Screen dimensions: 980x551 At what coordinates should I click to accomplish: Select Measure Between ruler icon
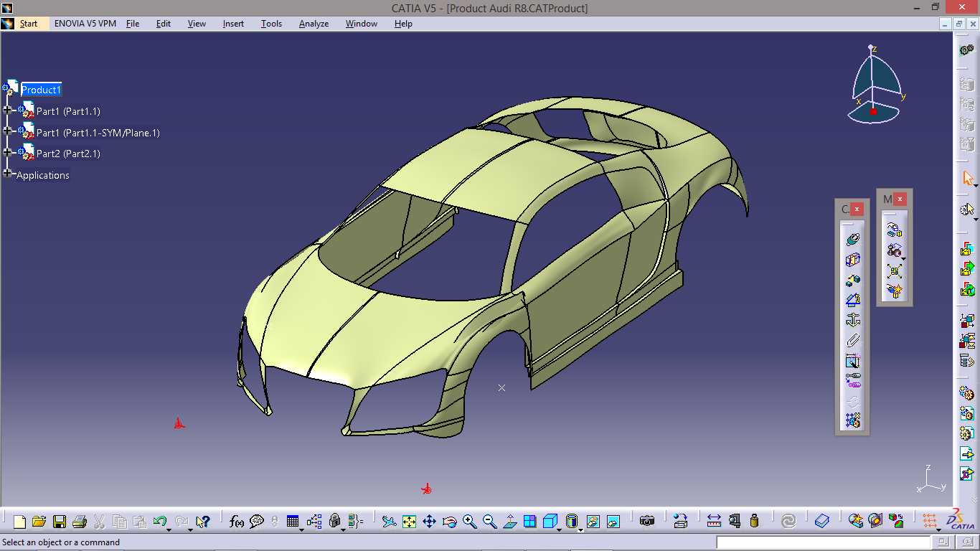tap(714, 522)
